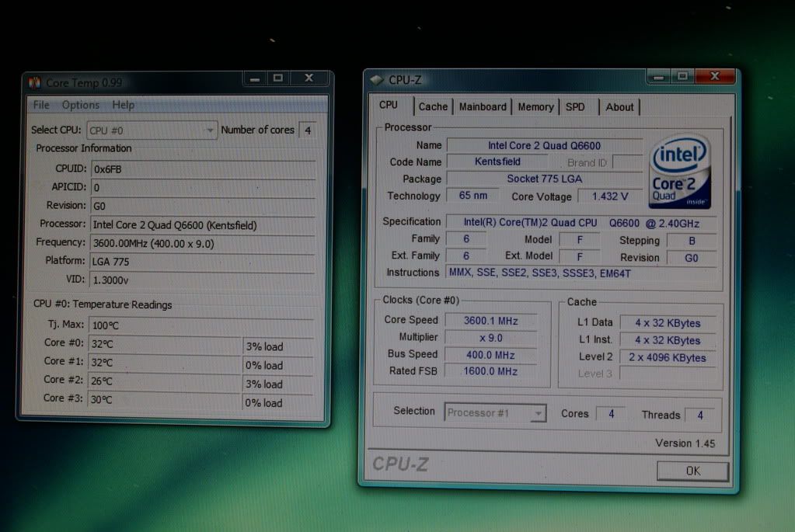This screenshot has height=532, width=795.
Task: Click the Ext. Family value 6
Action: [466, 256]
